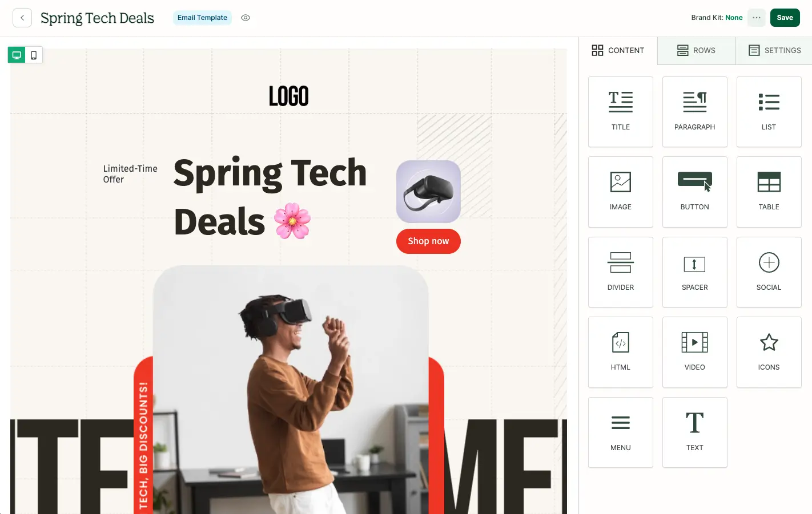Save the email template

785,18
